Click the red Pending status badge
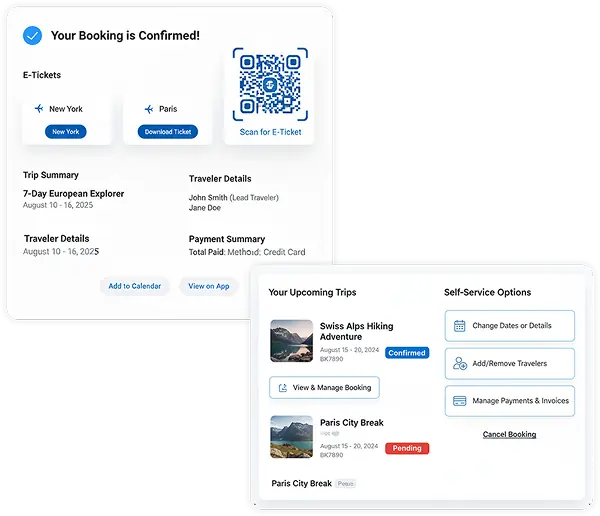The height and width of the screenshot is (516, 600). coord(407,448)
